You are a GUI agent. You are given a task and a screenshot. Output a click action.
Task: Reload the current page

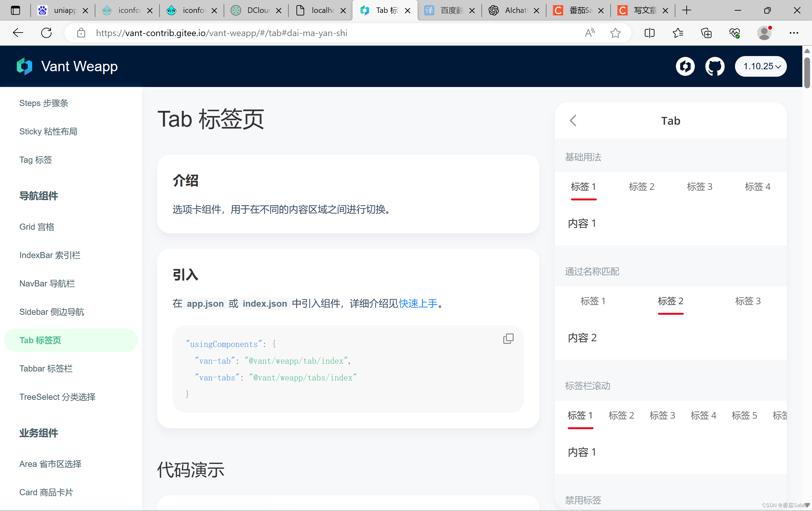[x=46, y=33]
